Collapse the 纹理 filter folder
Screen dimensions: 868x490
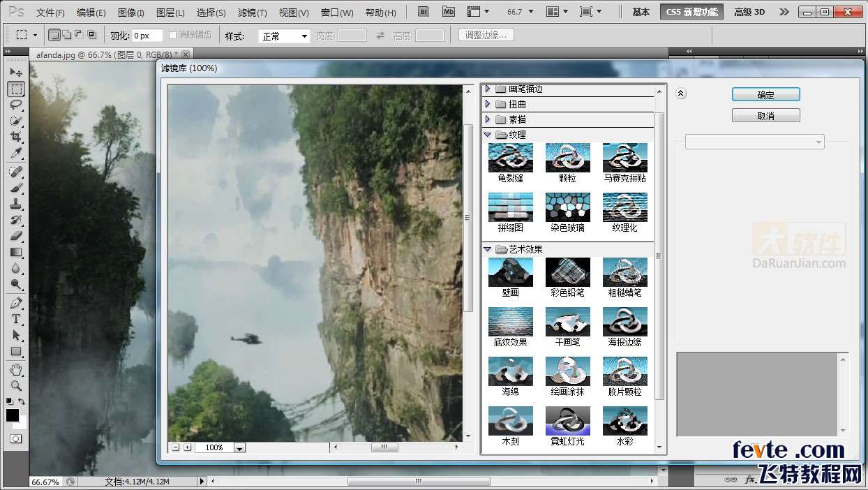click(488, 135)
